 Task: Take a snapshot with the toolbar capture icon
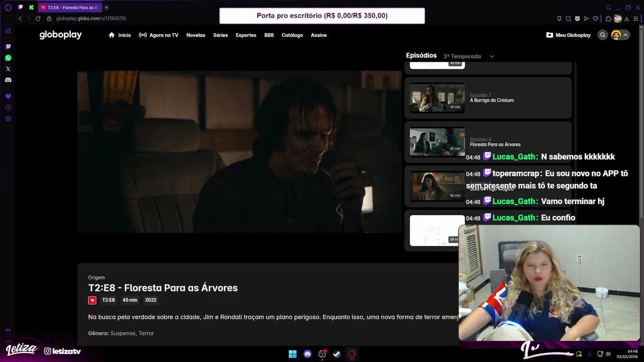pos(568,19)
